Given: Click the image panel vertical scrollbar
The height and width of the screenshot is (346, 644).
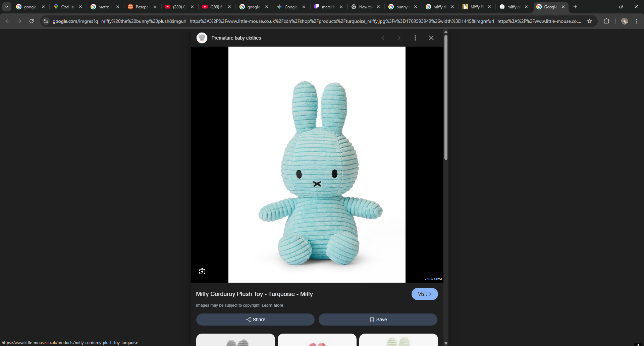Looking at the screenshot, I should [x=446, y=98].
